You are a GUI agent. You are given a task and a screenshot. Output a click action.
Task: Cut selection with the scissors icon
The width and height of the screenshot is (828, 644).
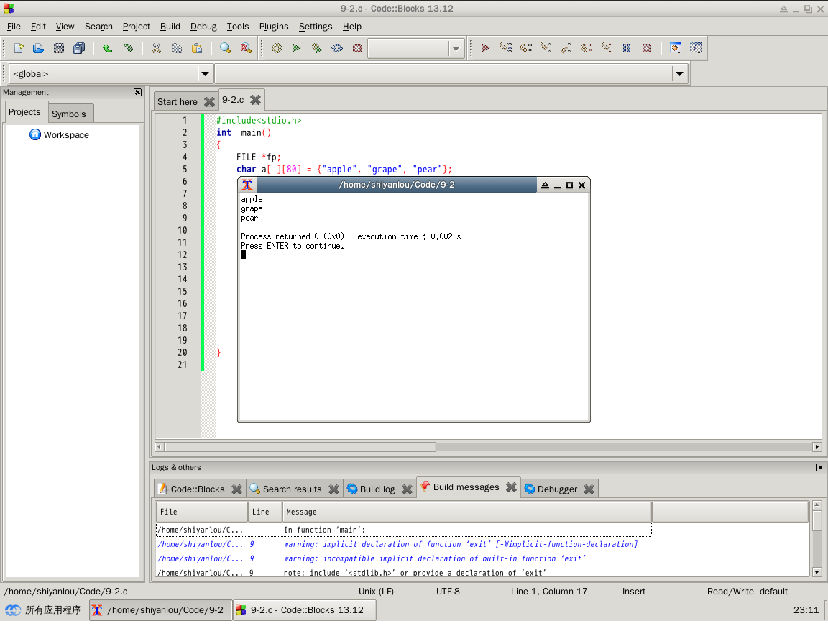pyautogui.click(x=156, y=48)
